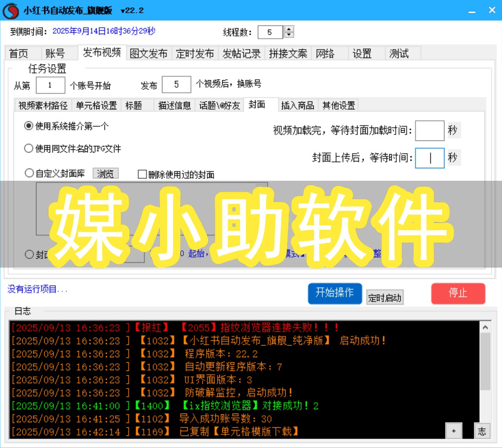Choose the 自定义封面库 radio option
This screenshot has width=502, height=448.
click(29, 173)
